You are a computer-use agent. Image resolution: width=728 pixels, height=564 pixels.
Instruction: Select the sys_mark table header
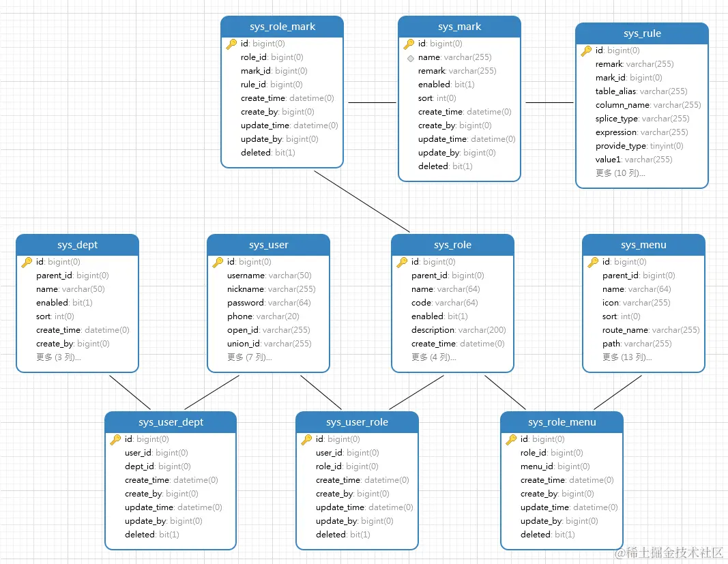[460, 27]
